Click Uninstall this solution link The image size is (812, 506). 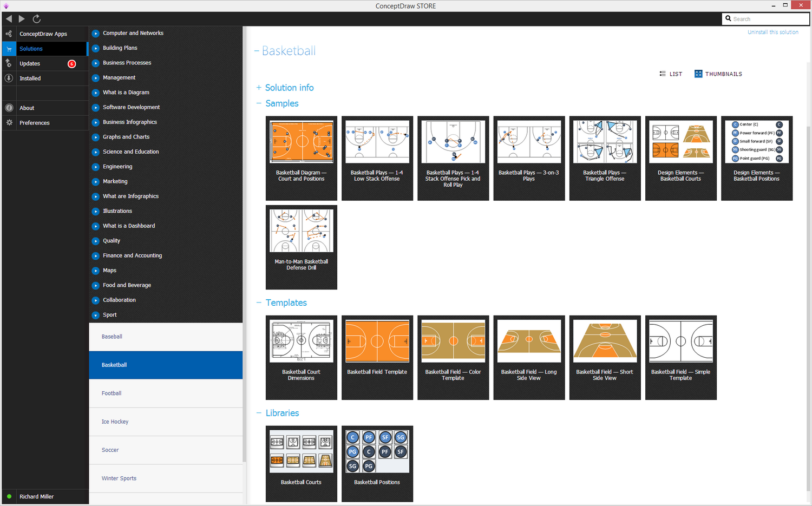coord(773,32)
